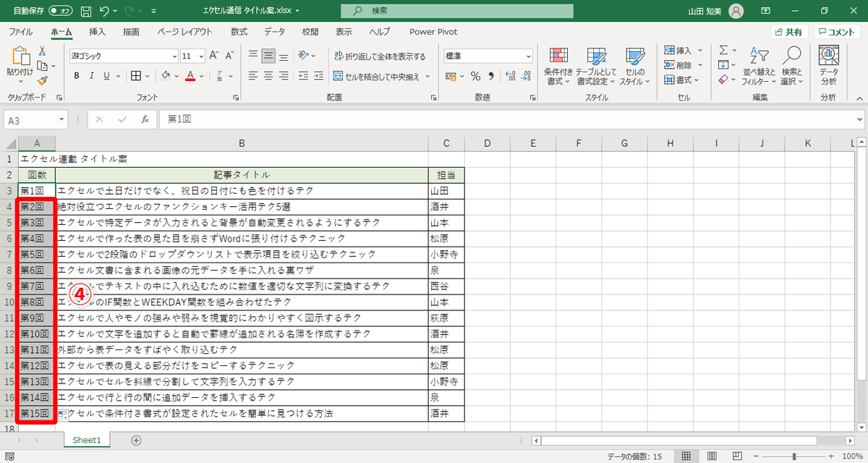Click the 共有 share button
This screenshot has height=463, width=868.
tap(788, 32)
